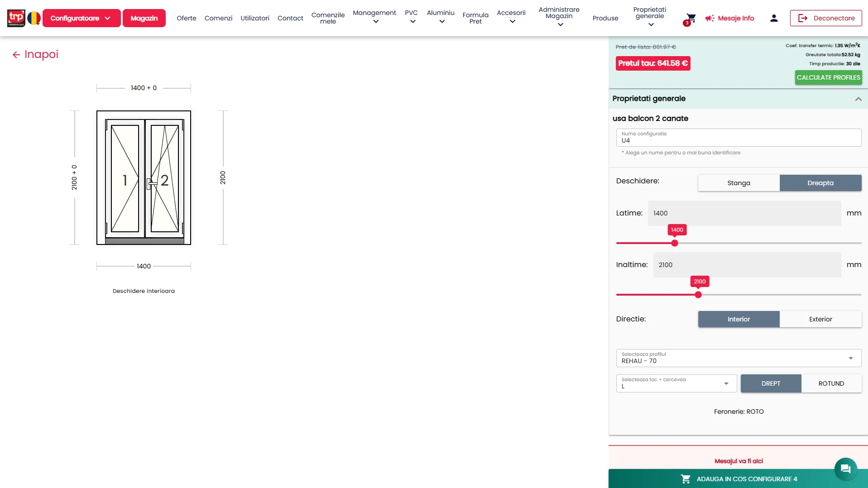The height and width of the screenshot is (488, 868).
Task: Open the Selecteaza profilul dropdown
Action: (x=739, y=358)
